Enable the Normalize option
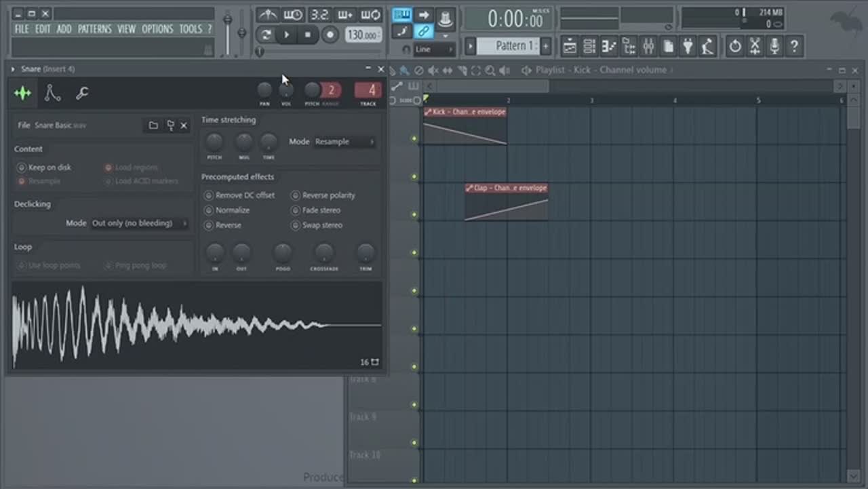Viewport: 868px width, 489px height. [x=209, y=210]
